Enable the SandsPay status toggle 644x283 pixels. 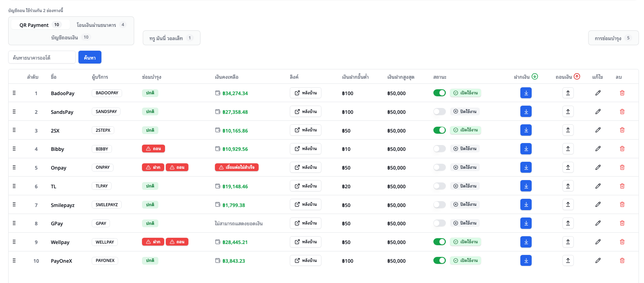(439, 111)
